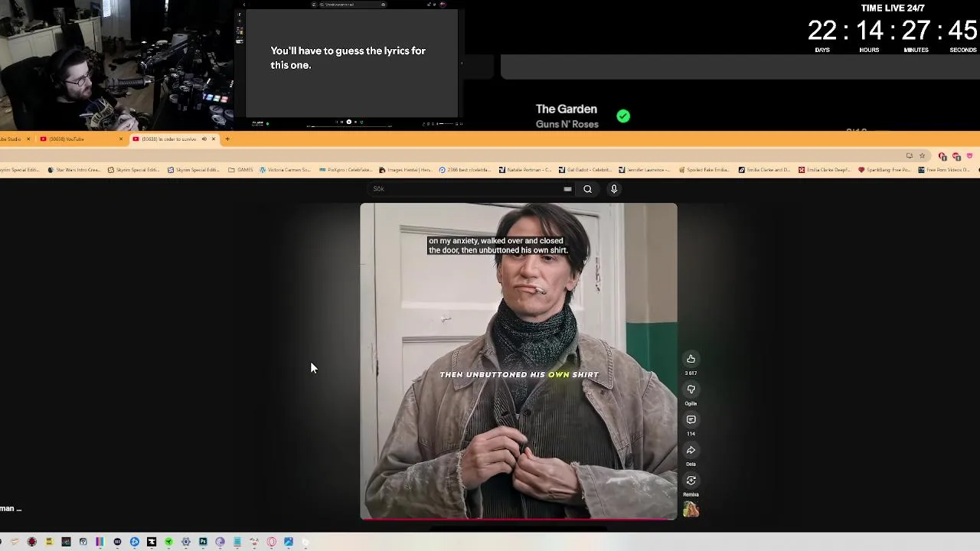This screenshot has height=551, width=980.
Task: Start voice search with the microphone icon
Action: 614,189
